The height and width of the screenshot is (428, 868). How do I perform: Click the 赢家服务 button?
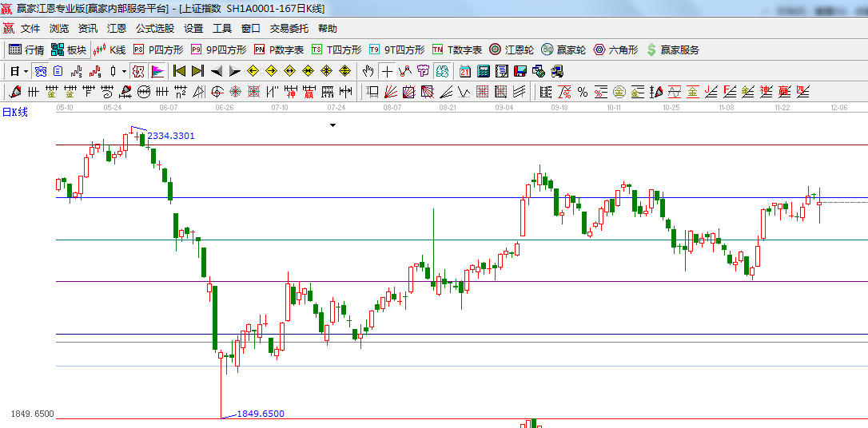point(672,50)
